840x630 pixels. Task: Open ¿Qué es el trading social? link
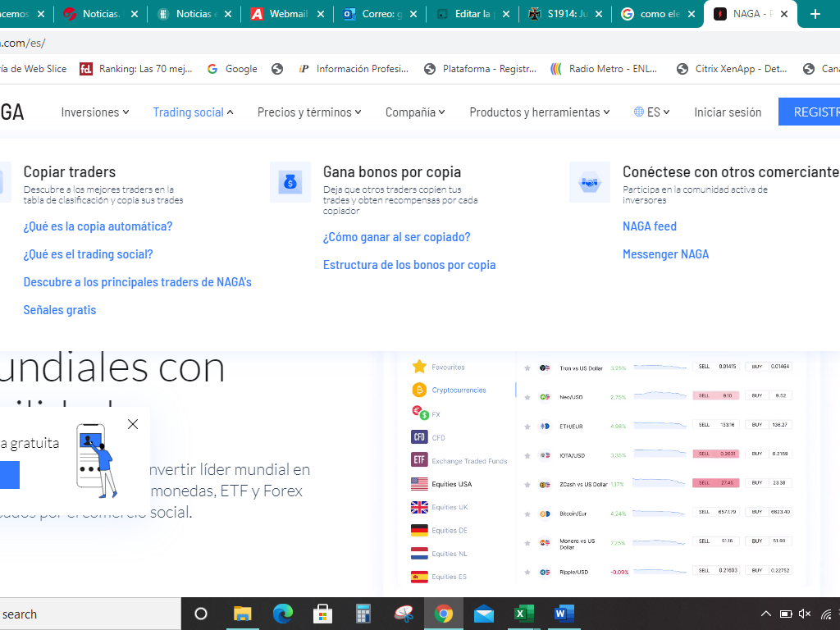pyautogui.click(x=88, y=254)
